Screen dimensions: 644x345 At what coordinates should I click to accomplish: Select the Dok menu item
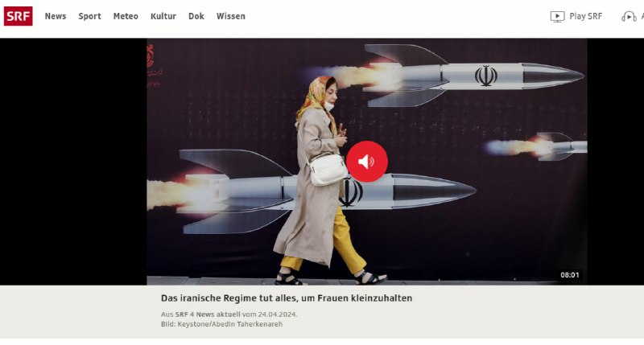tap(196, 16)
